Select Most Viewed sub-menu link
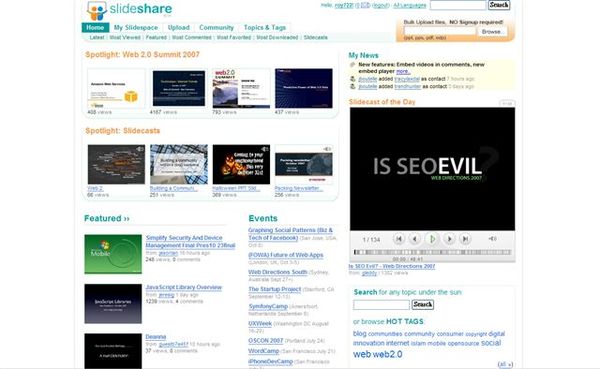600x369 pixels. [125, 38]
